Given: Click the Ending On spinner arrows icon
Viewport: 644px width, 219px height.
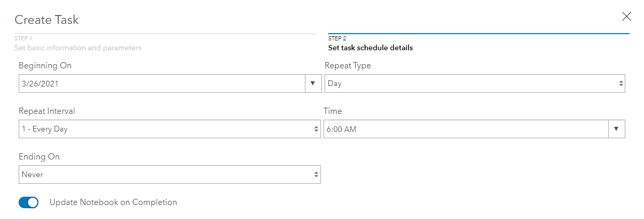Looking at the screenshot, I should tap(316, 174).
